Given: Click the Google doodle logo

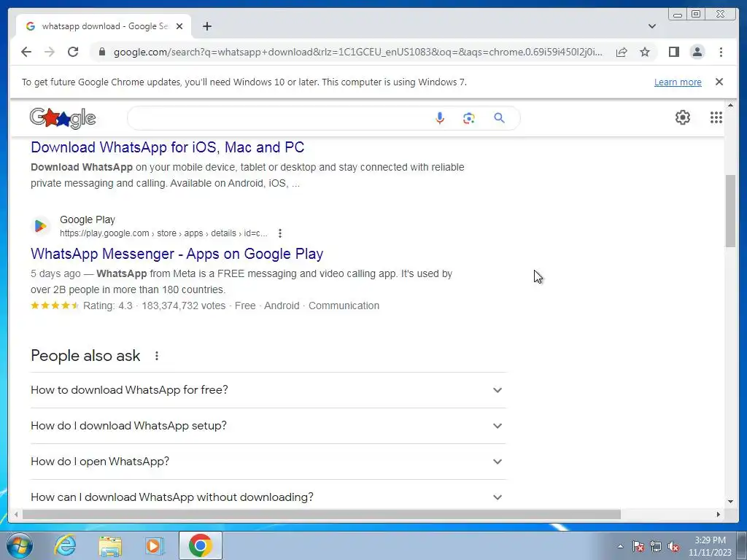Looking at the screenshot, I should point(63,118).
